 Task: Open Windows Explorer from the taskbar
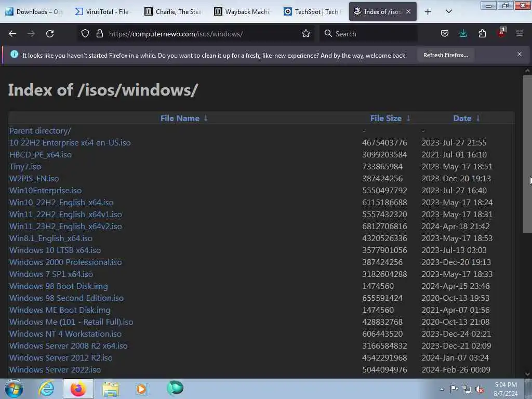111,389
